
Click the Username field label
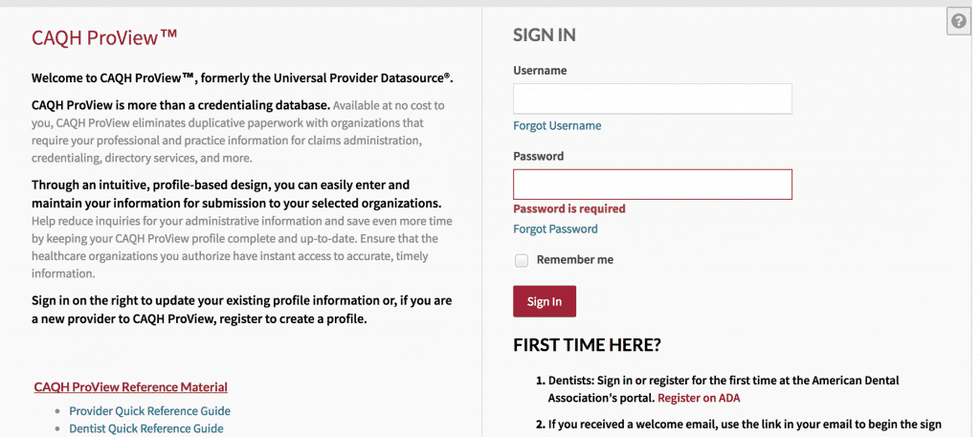[540, 71]
